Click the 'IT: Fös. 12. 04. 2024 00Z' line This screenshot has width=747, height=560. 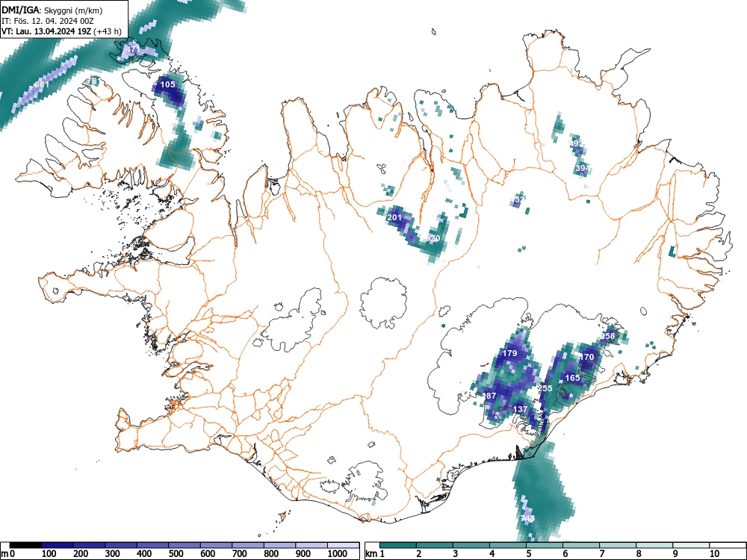[48, 21]
